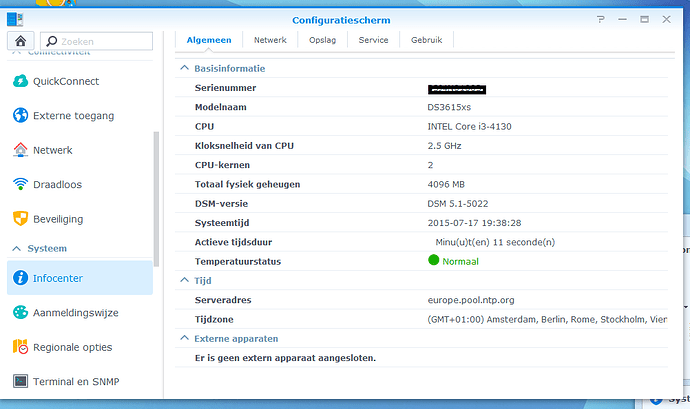Screen dimensions: 690x409
Task: Collapse the Basisinformatie section
Action: (184, 68)
